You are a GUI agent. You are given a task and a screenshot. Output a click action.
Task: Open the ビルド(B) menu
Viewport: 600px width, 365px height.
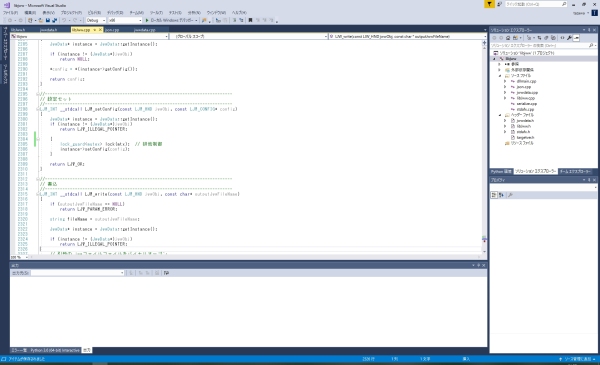94,13
